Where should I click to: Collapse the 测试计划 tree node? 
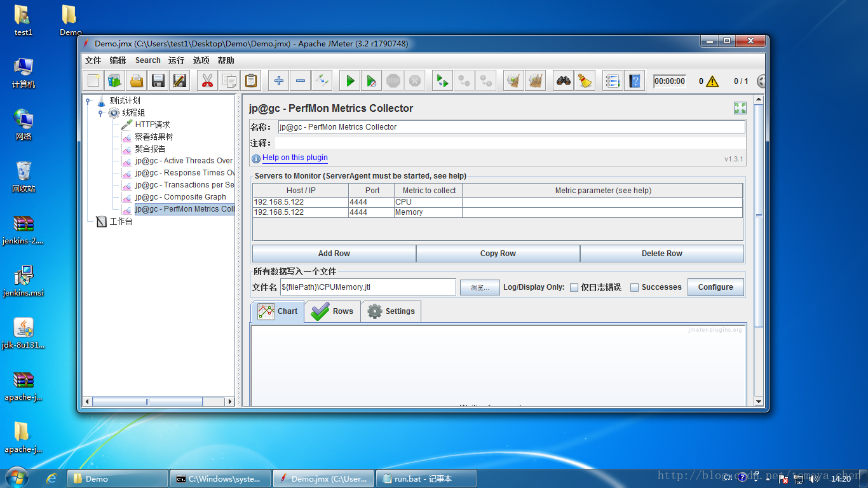(90, 101)
